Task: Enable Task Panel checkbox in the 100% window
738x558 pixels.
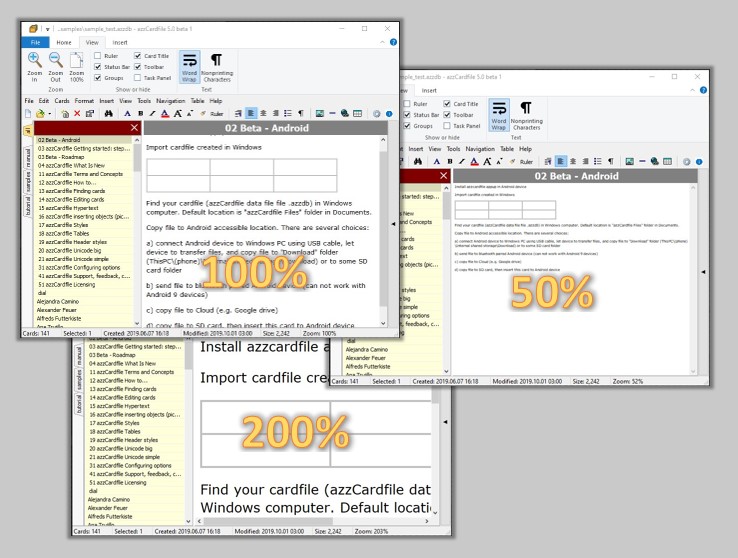Action: click(x=137, y=78)
